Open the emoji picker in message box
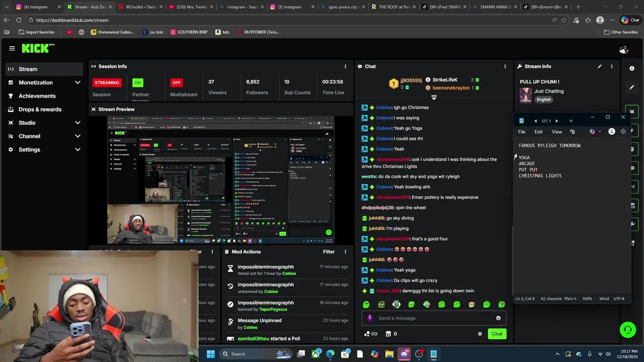 499,318
